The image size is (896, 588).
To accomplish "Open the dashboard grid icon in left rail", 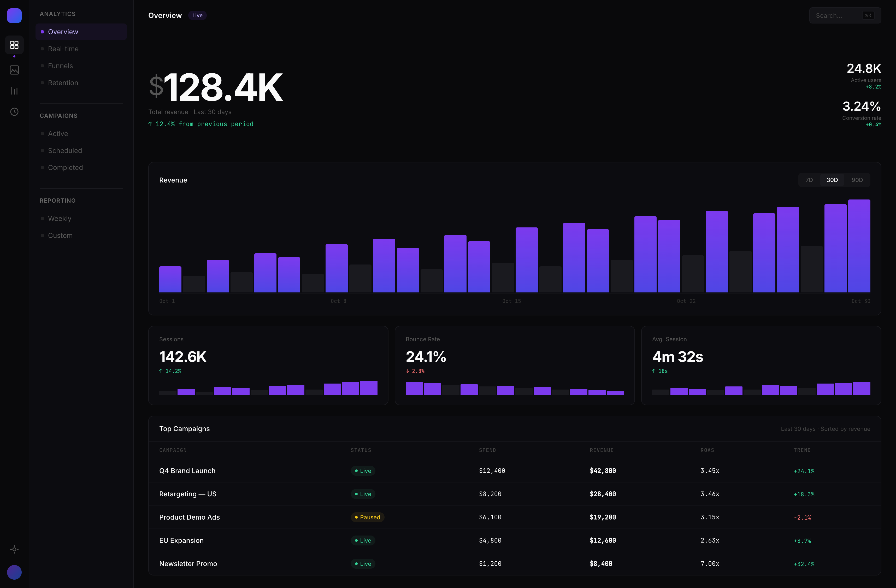I will tap(14, 45).
